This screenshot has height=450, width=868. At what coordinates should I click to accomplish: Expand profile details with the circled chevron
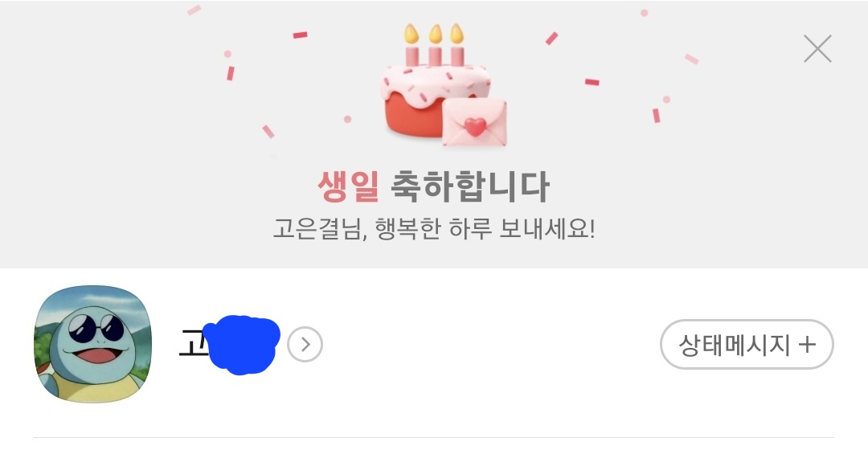305,344
